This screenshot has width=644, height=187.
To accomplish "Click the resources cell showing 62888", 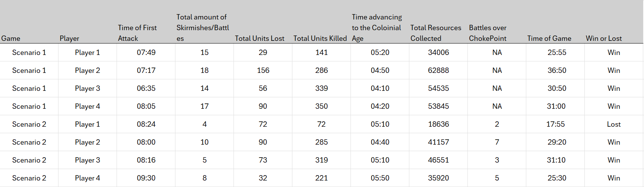I will pyautogui.click(x=438, y=70).
